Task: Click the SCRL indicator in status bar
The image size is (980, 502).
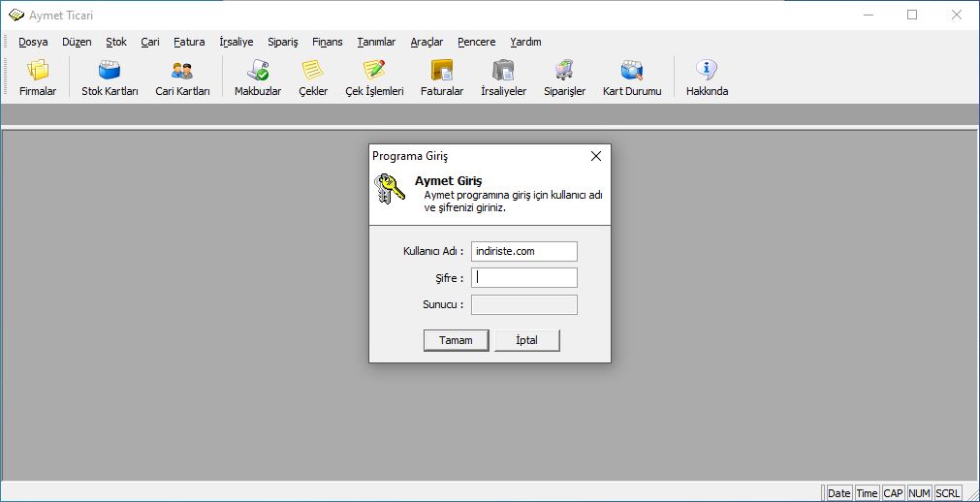Action: click(x=947, y=493)
